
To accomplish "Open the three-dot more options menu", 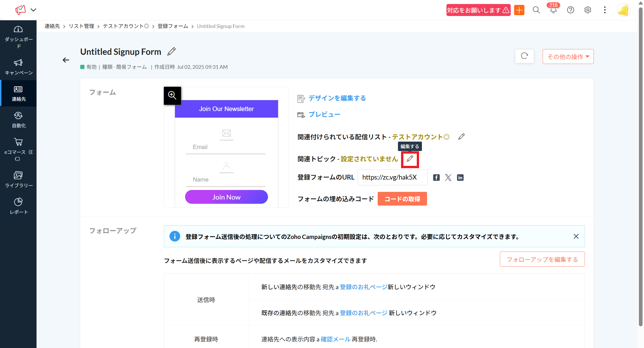I will pyautogui.click(x=605, y=10).
